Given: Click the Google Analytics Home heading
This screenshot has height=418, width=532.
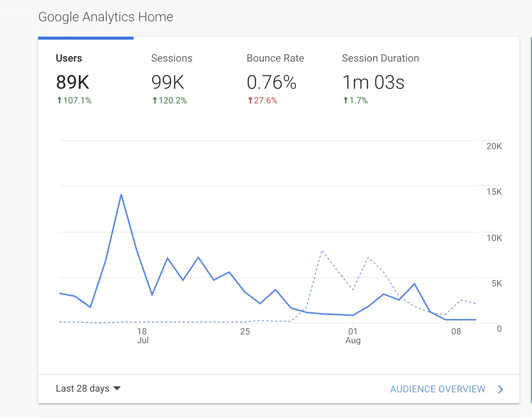Looking at the screenshot, I should [106, 17].
